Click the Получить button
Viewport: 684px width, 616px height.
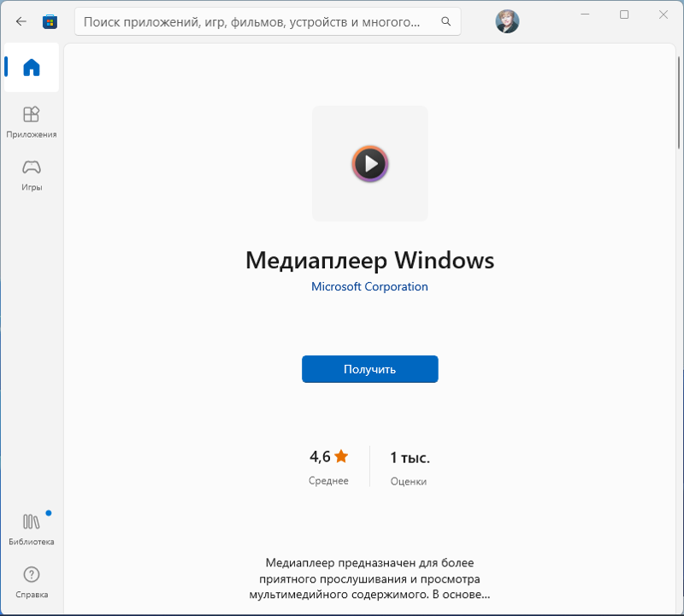(x=370, y=369)
